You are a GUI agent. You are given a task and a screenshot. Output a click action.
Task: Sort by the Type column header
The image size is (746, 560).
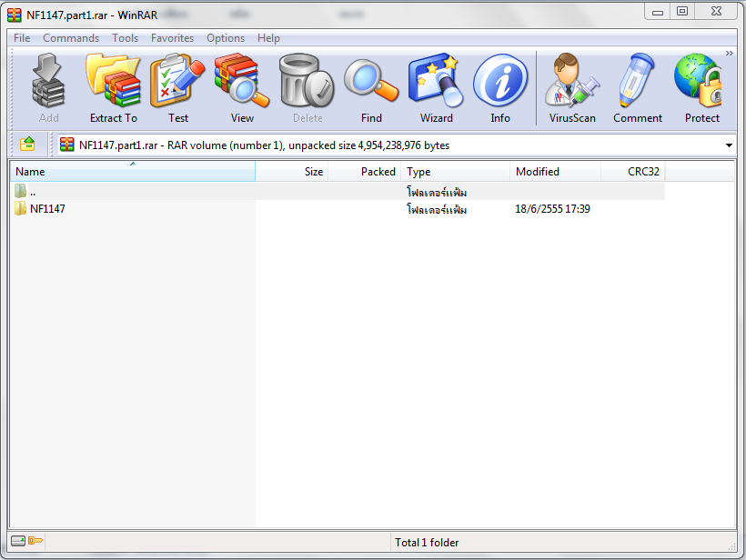pos(455,172)
